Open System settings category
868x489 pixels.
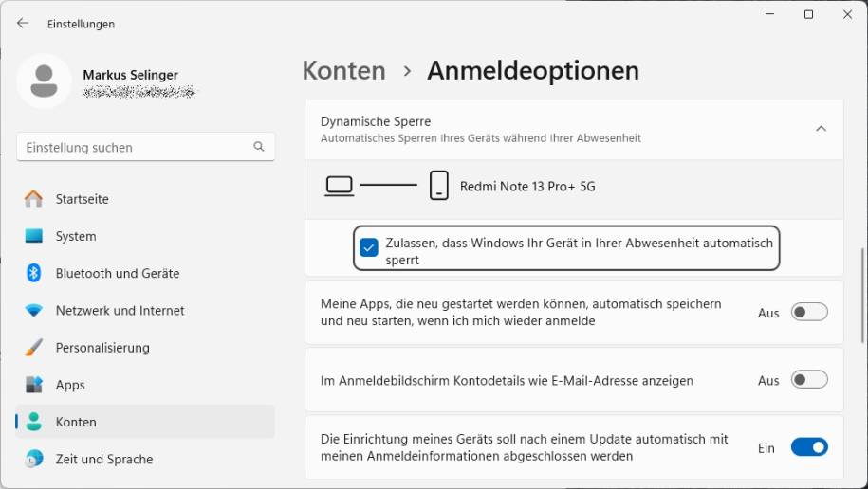click(145, 236)
